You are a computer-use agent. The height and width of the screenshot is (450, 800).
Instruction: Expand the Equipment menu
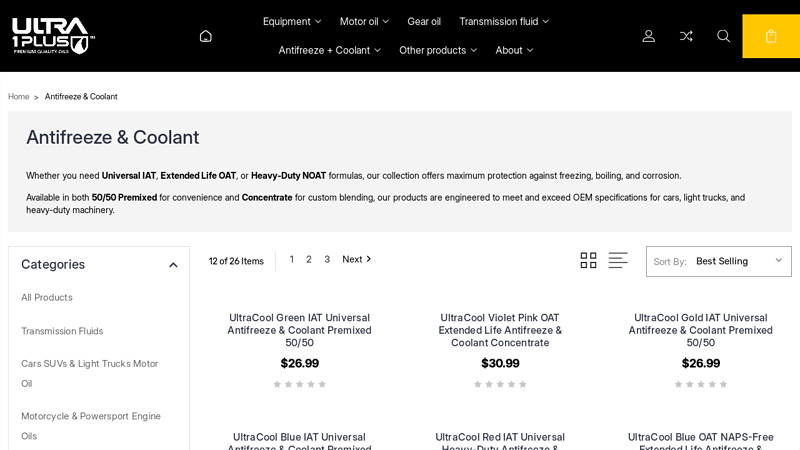coord(292,21)
